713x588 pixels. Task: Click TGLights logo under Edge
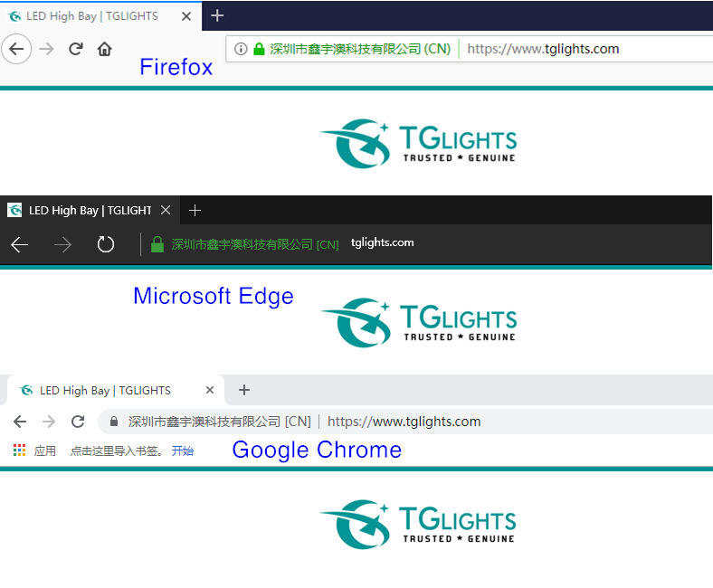[419, 323]
